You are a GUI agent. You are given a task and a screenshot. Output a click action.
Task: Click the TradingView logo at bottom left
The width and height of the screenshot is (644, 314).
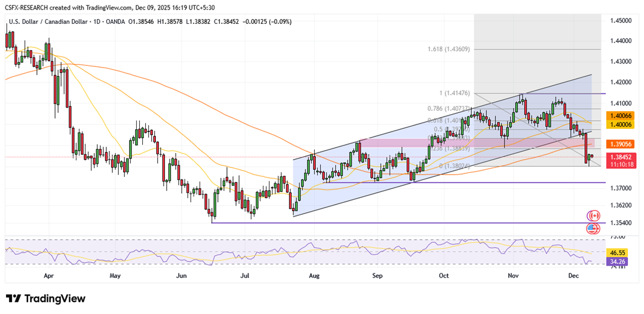pyautogui.click(x=45, y=298)
